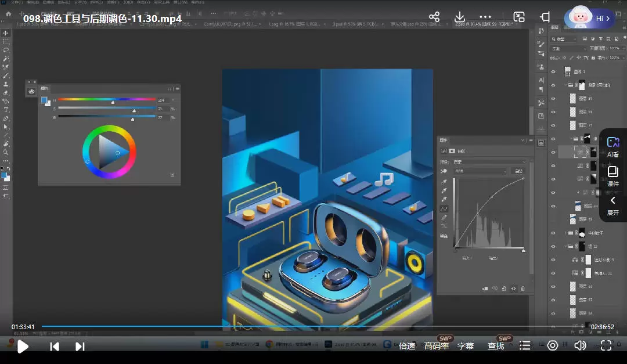Toggle play on the video player

(x=23, y=347)
